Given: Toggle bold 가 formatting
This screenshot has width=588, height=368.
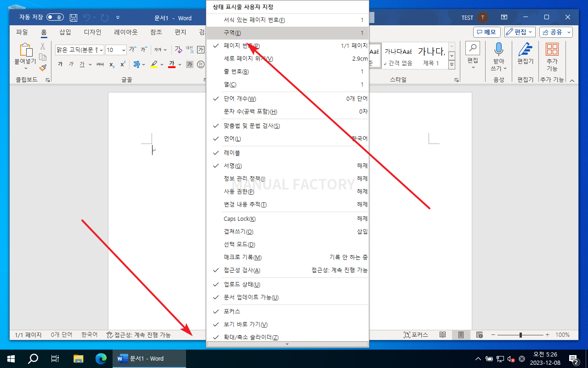Looking at the screenshot, I should pyautogui.click(x=60, y=64).
